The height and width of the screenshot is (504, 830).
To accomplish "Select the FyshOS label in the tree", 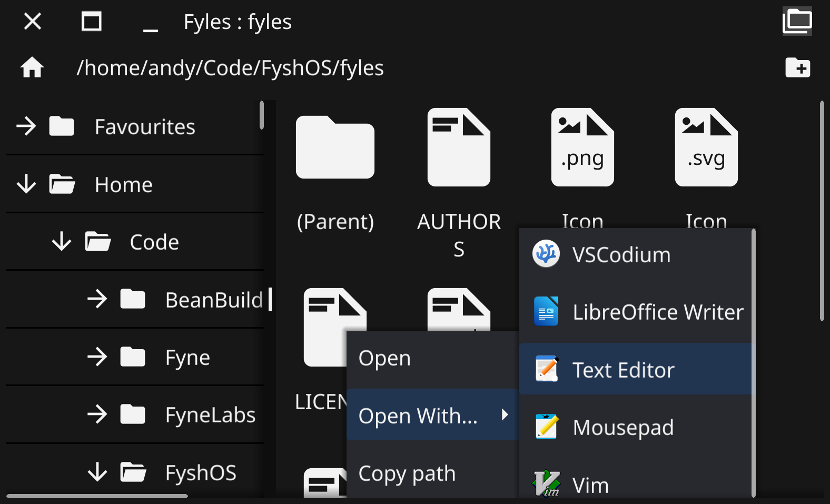I will click(201, 473).
